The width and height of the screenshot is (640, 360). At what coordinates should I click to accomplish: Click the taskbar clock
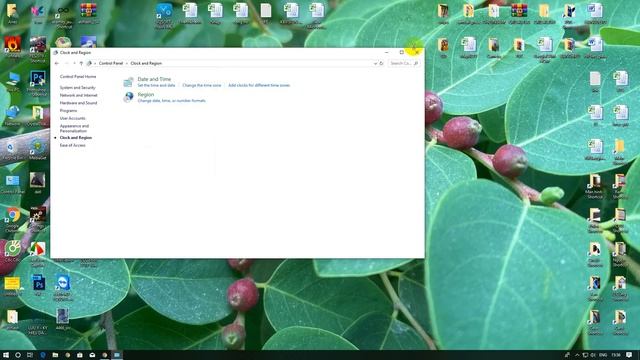(x=616, y=355)
